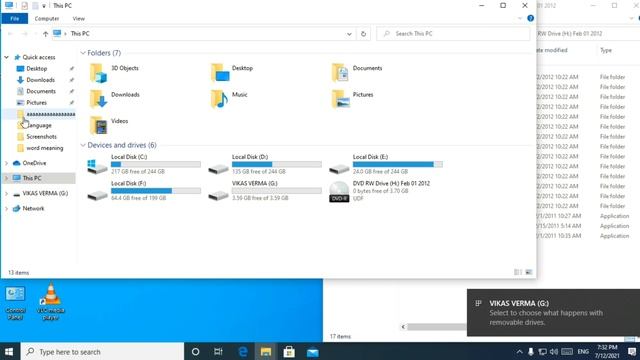Click the VIKAS VERMA (G:) notification

click(x=553, y=313)
